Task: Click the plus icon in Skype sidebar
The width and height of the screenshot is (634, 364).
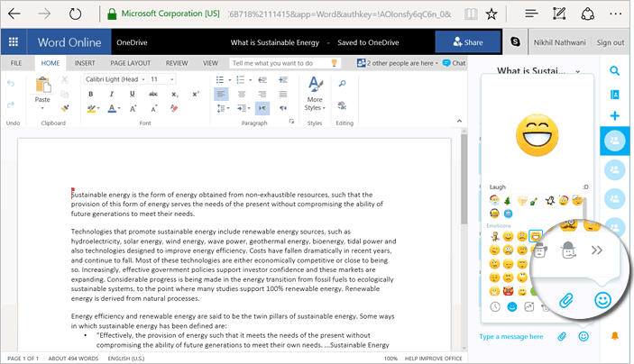Action: point(614,116)
